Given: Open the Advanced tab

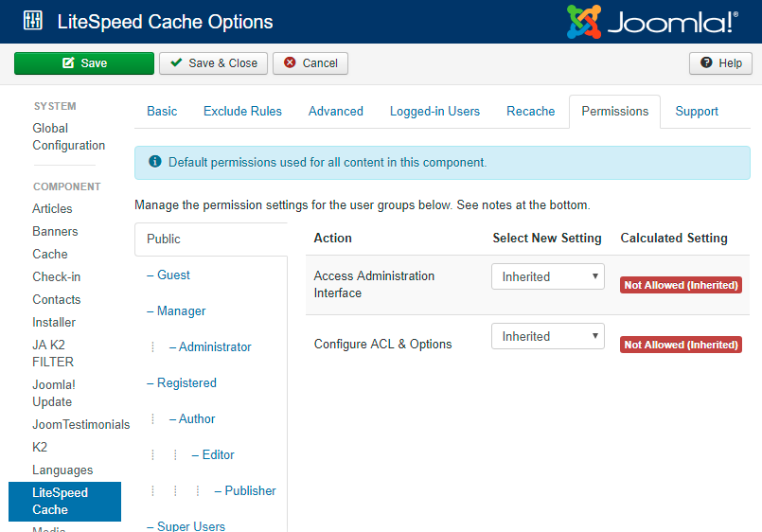Looking at the screenshot, I should click(336, 112).
